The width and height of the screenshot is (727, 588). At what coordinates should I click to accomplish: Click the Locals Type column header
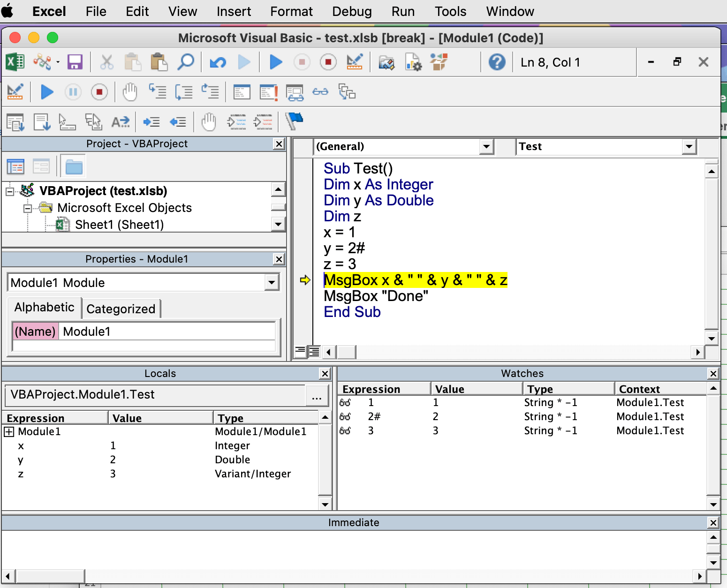point(266,418)
